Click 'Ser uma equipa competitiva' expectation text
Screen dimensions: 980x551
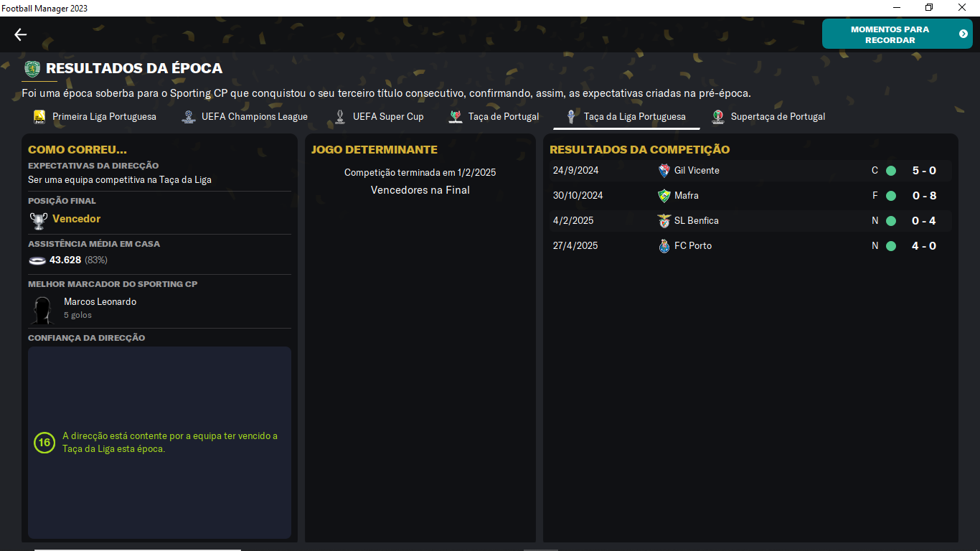(120, 180)
